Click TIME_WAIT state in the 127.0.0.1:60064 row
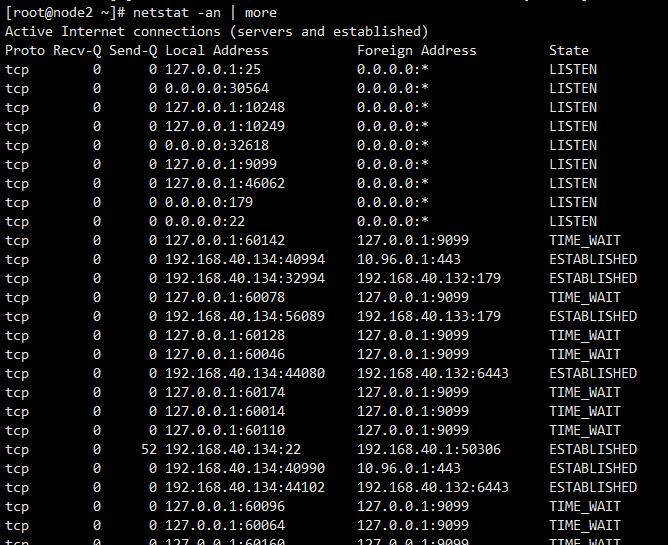 click(585, 525)
